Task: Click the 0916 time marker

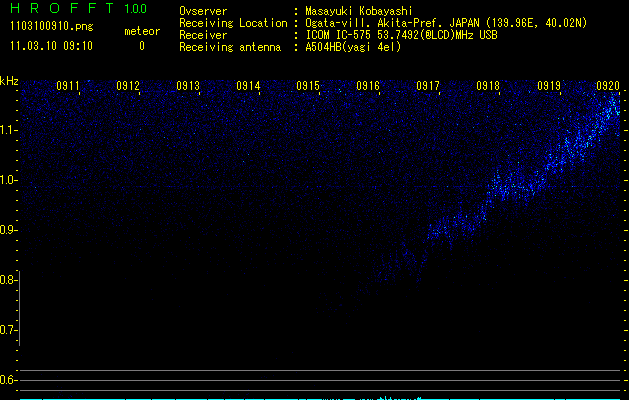Action: 368,86
